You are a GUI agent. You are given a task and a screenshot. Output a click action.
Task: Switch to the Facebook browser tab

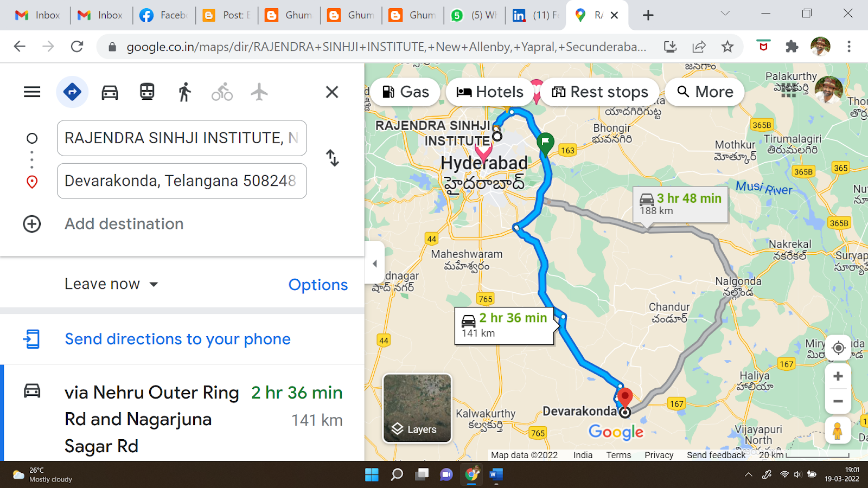coord(164,15)
